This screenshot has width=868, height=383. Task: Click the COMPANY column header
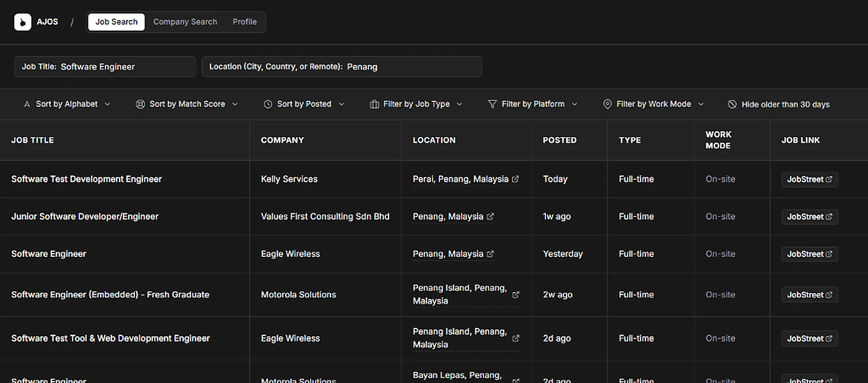[282, 140]
